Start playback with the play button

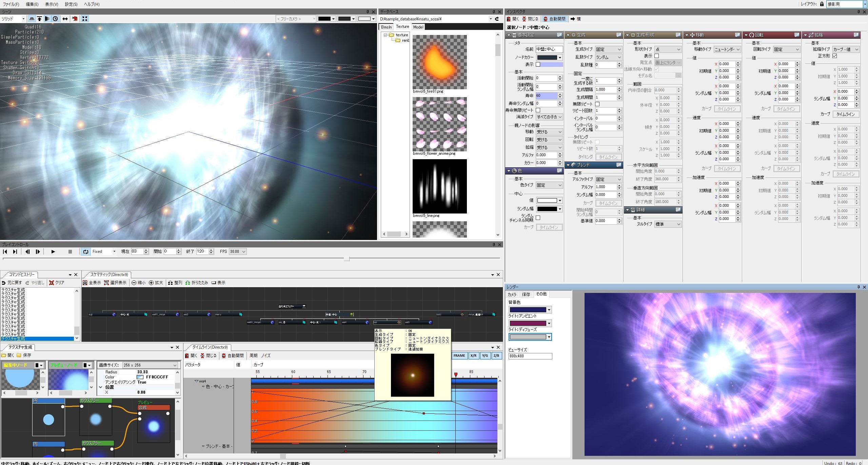click(53, 252)
